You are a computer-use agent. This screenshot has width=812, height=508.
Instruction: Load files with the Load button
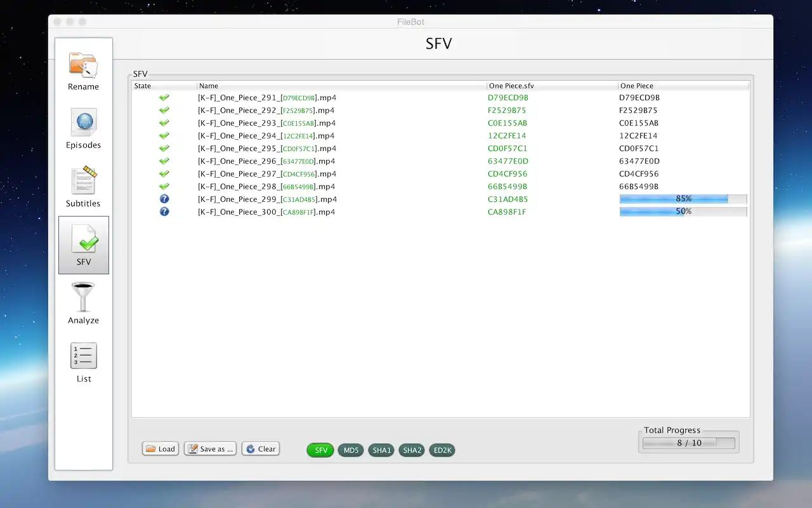click(x=160, y=449)
